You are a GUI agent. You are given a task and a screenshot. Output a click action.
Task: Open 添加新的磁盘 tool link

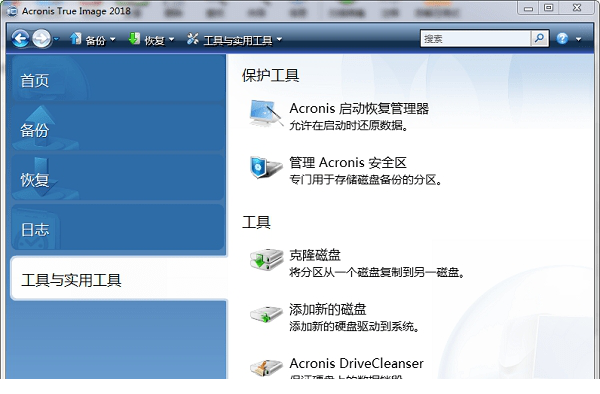coord(328,309)
